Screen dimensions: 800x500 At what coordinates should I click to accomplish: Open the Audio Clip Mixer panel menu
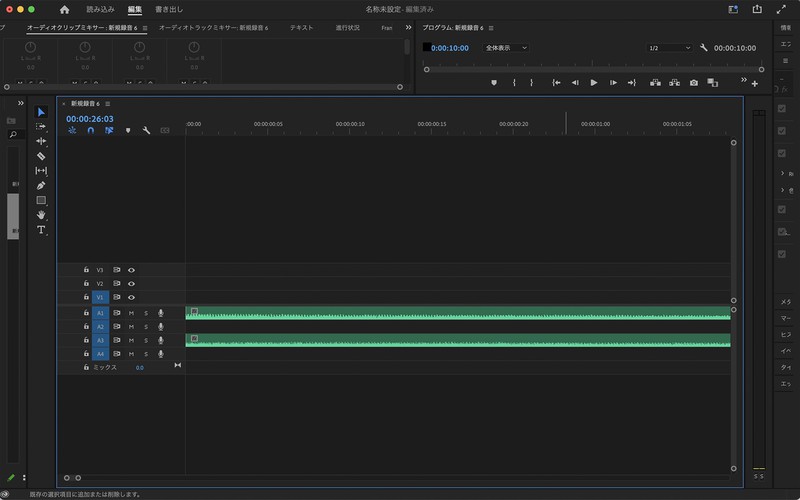tap(145, 28)
